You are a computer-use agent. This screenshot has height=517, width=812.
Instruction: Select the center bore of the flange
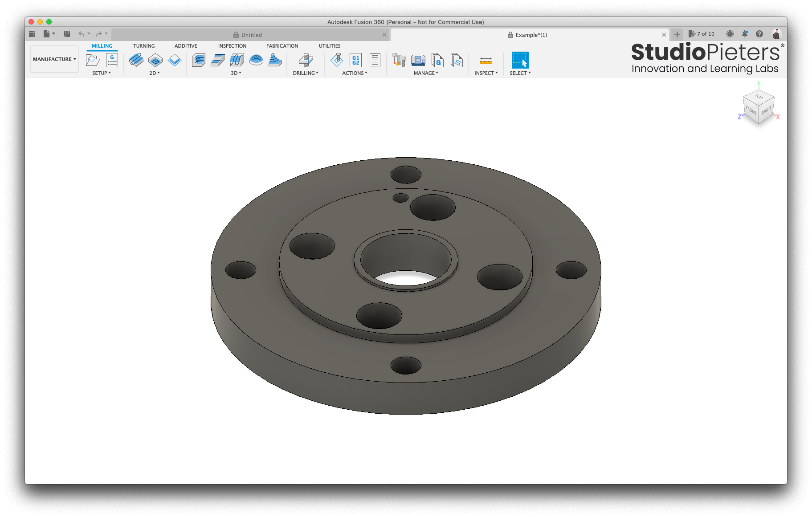pyautogui.click(x=406, y=260)
